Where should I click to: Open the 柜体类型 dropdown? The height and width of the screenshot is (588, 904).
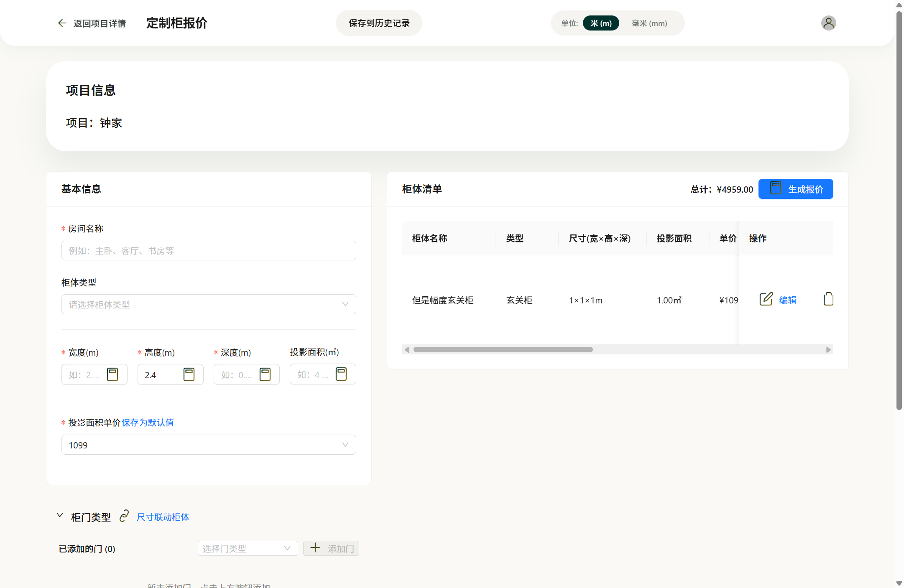tap(209, 304)
